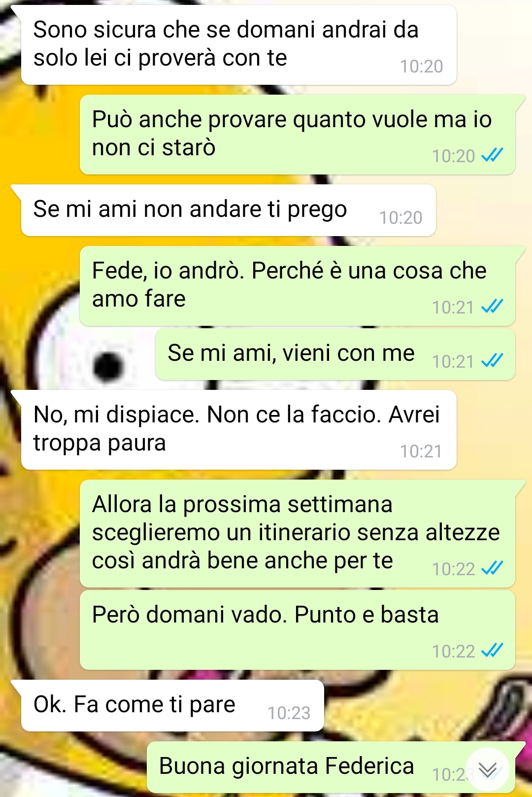Select message 'Se mi ami non andare ti prego'
The image size is (532, 797).
coord(228,210)
